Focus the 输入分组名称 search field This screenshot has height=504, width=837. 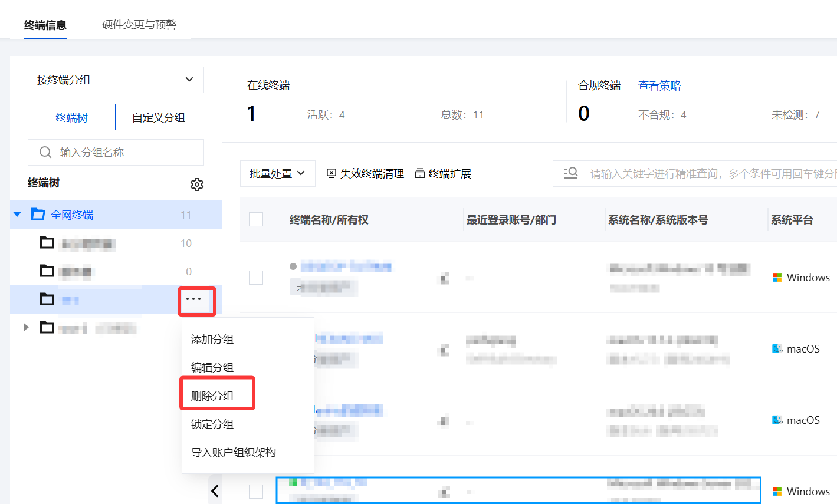(116, 153)
